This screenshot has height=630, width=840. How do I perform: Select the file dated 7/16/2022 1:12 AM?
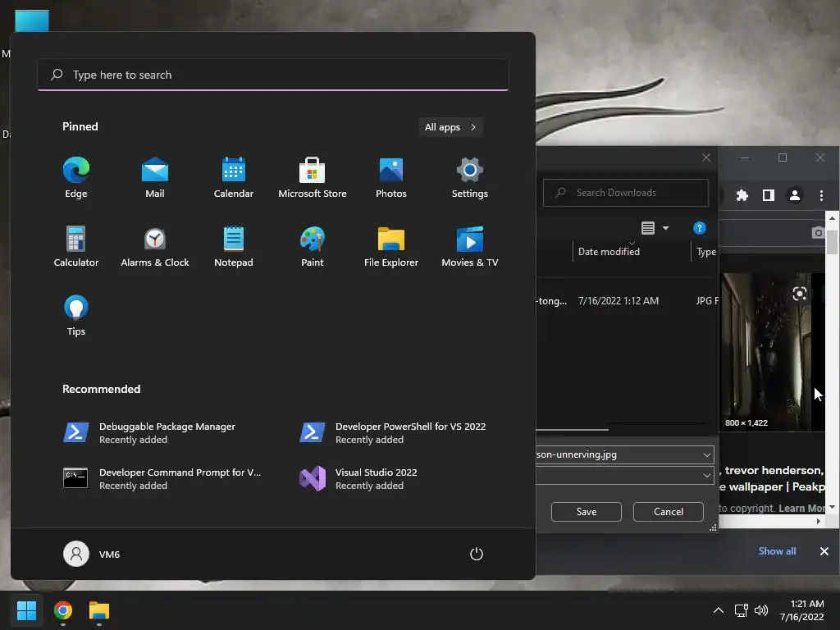coord(628,300)
